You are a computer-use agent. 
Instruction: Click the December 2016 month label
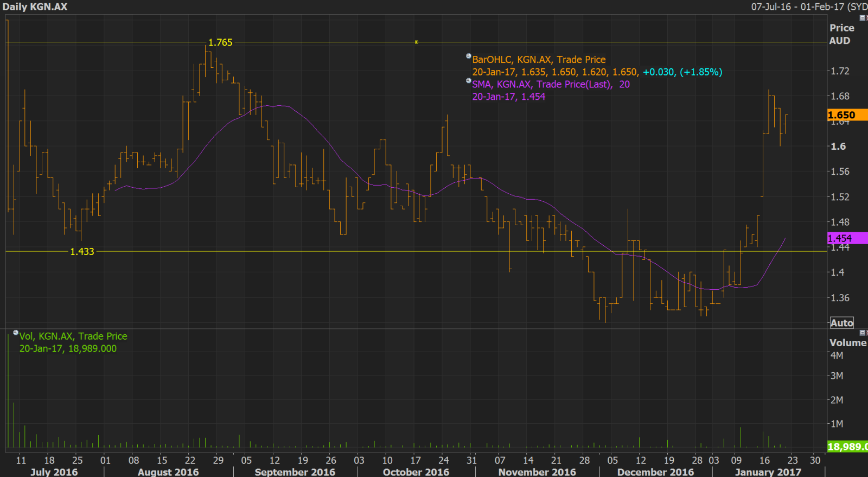tap(655, 472)
